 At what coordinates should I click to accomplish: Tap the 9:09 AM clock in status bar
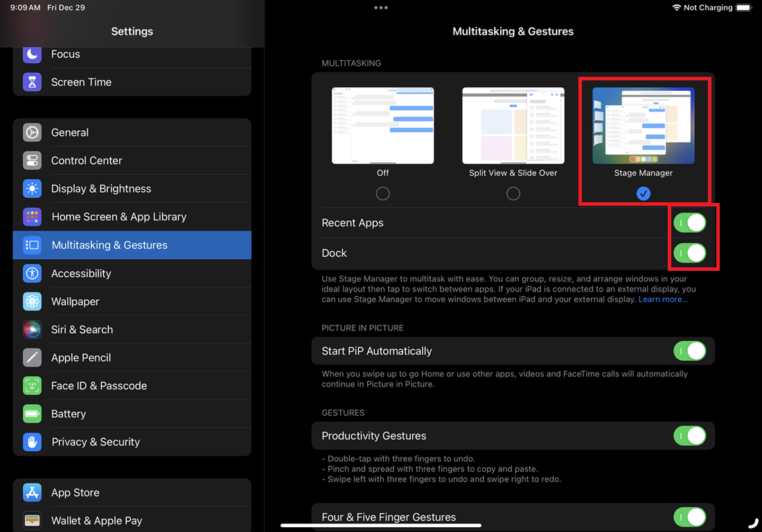(x=25, y=8)
